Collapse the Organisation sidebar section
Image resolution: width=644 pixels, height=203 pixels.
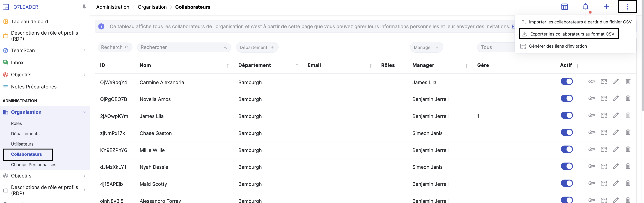pos(84,112)
